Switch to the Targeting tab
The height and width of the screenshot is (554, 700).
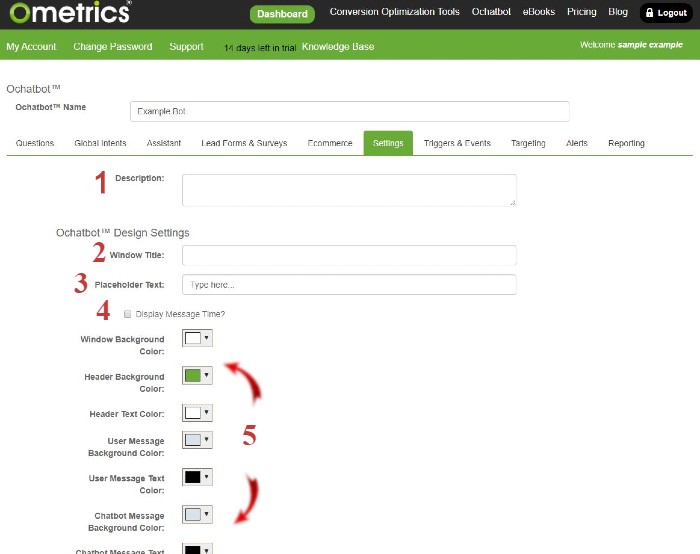pos(528,143)
